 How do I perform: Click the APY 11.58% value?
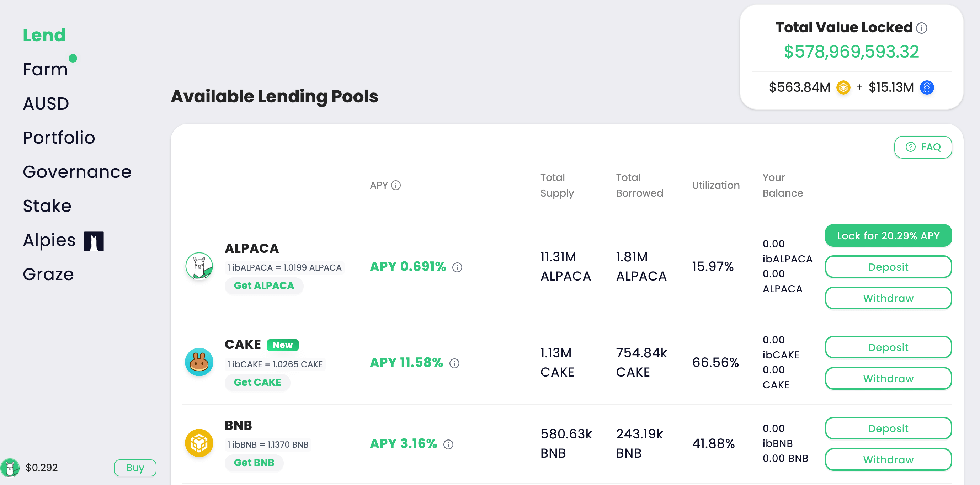406,363
